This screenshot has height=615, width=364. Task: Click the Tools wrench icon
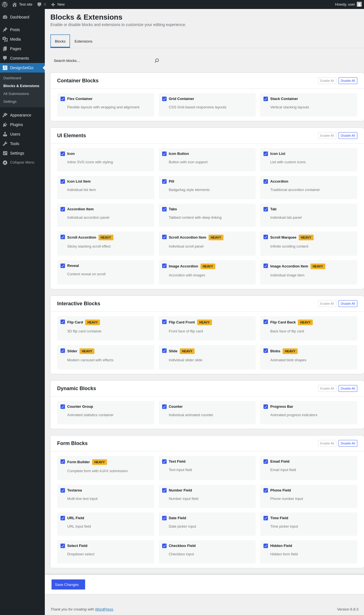(x=5, y=144)
